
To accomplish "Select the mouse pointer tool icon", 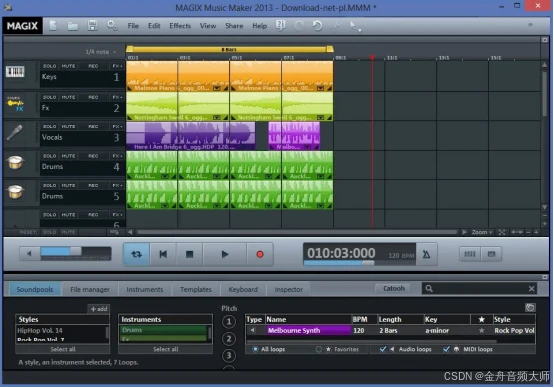I will click(x=353, y=25).
